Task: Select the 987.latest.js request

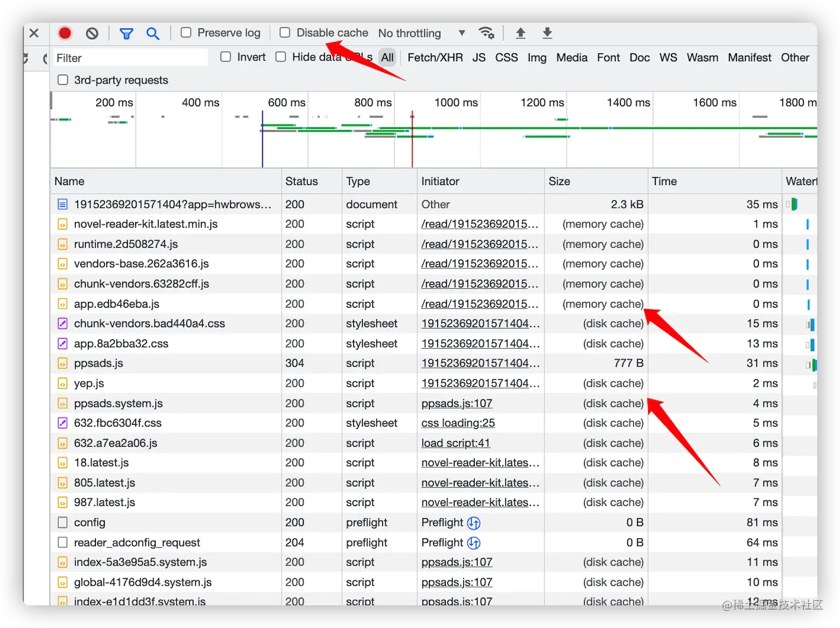Action: [104, 503]
